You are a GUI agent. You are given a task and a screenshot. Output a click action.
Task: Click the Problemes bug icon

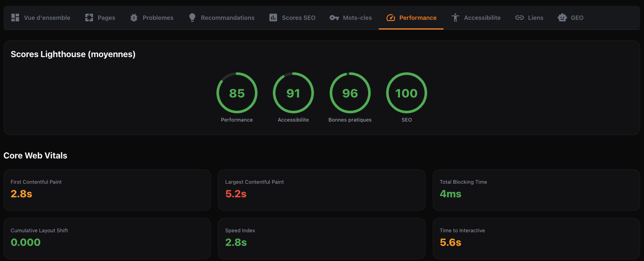point(134,17)
